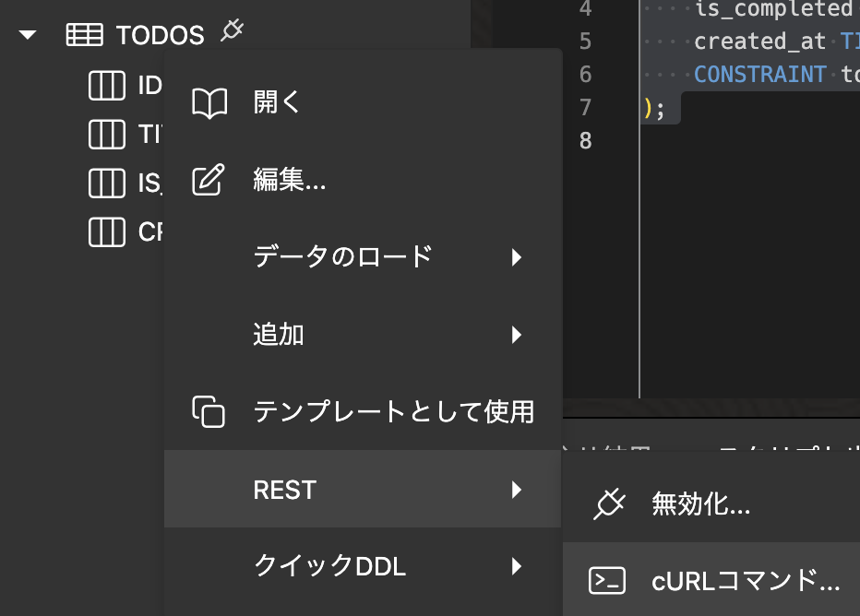This screenshot has height=616, width=860.
Task: Click the pencil edit icon
Action: (x=209, y=179)
